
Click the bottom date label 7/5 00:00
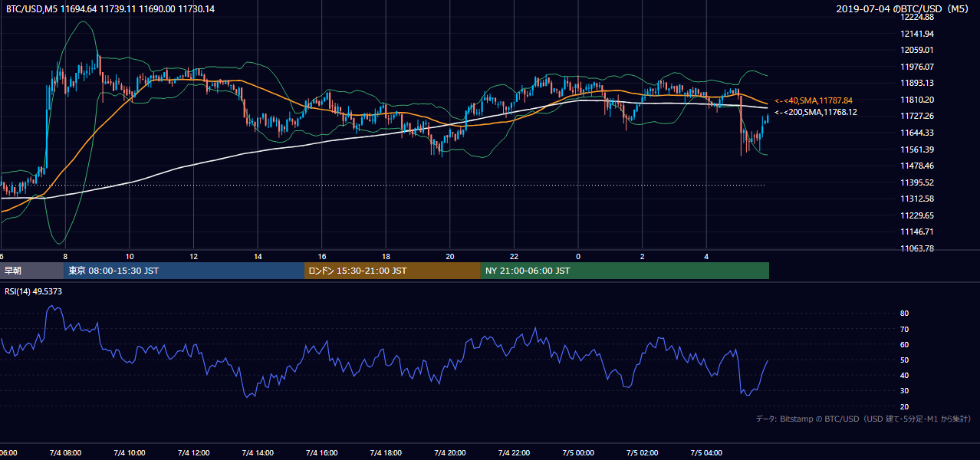coord(578,453)
